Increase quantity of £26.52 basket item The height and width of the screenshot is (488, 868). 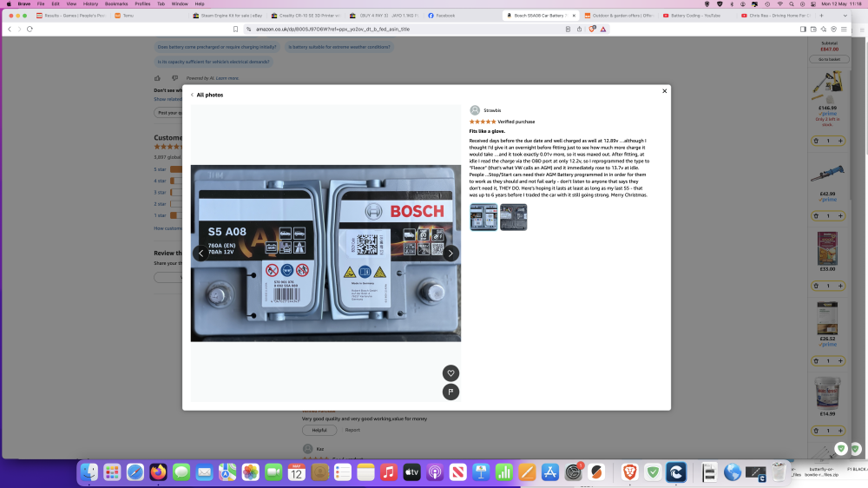(x=840, y=361)
